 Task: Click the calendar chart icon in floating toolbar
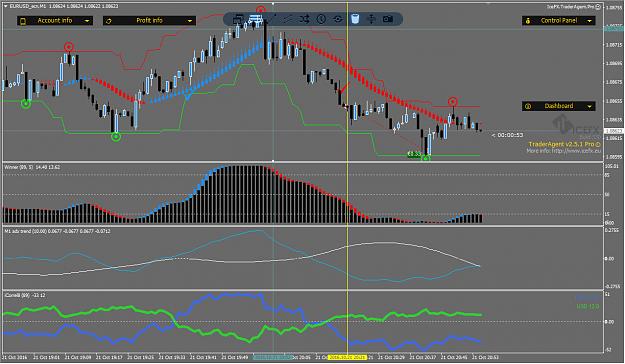click(238, 19)
